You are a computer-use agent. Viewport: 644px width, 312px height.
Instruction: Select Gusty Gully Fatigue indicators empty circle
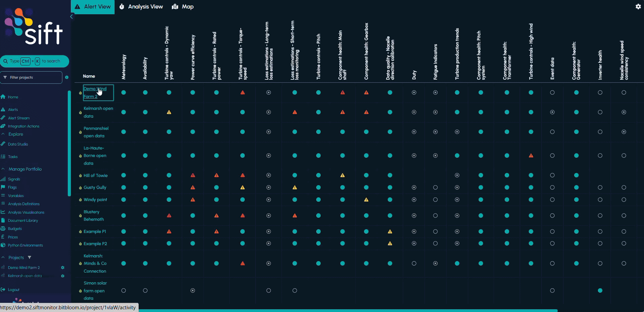[436, 188]
